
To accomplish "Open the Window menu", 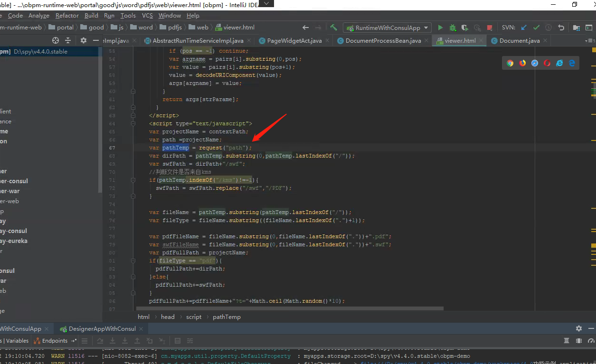I will [170, 16].
